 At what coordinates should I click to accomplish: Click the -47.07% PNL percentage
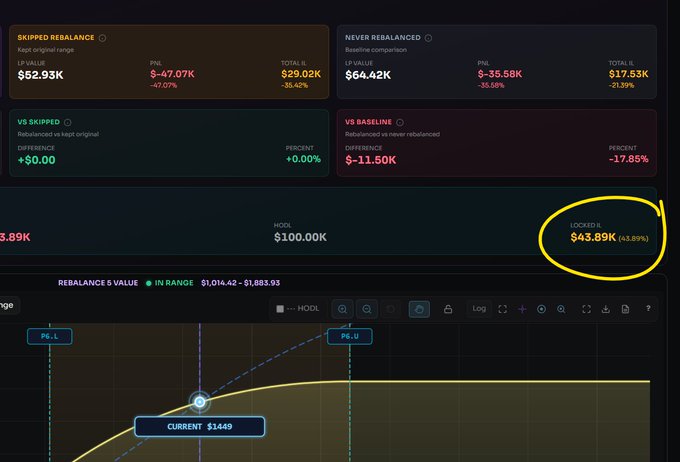pos(163,85)
